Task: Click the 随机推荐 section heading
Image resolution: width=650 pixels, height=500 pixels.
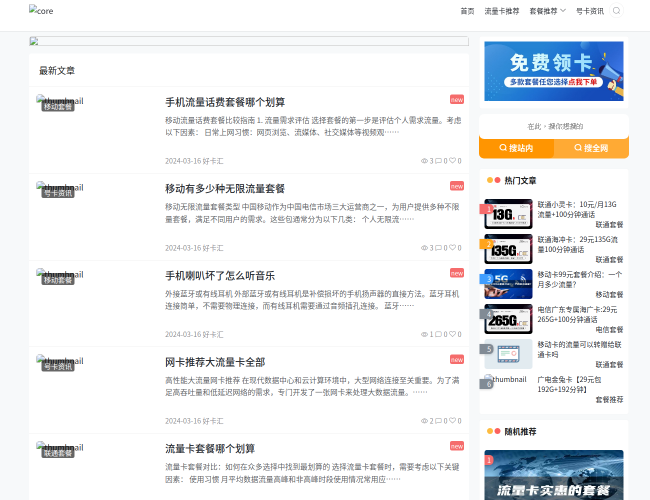Action: 520,432
